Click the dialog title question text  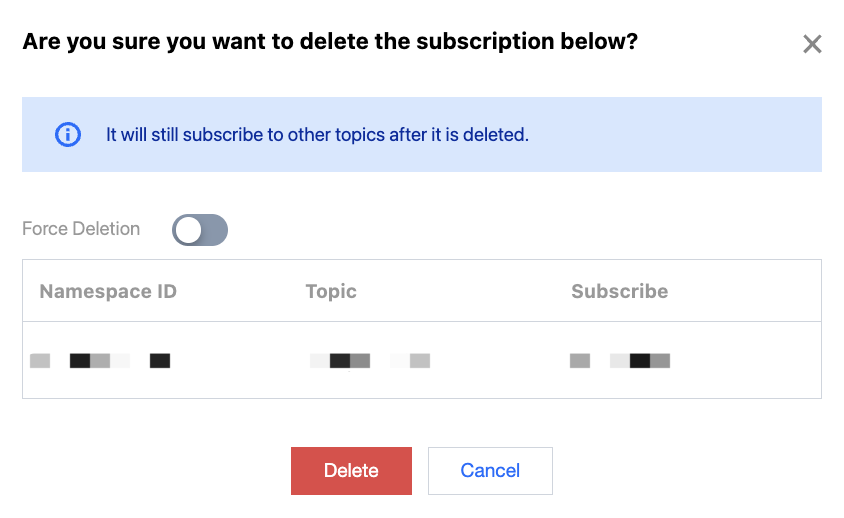[x=330, y=42]
